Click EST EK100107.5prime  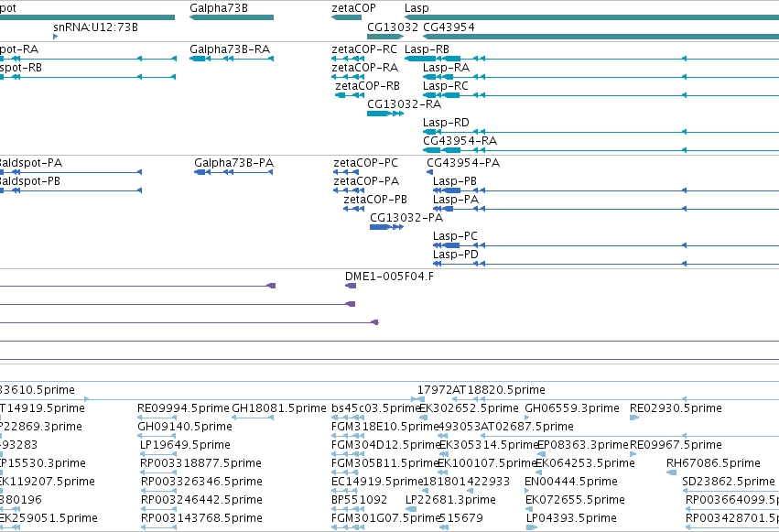click(487, 463)
